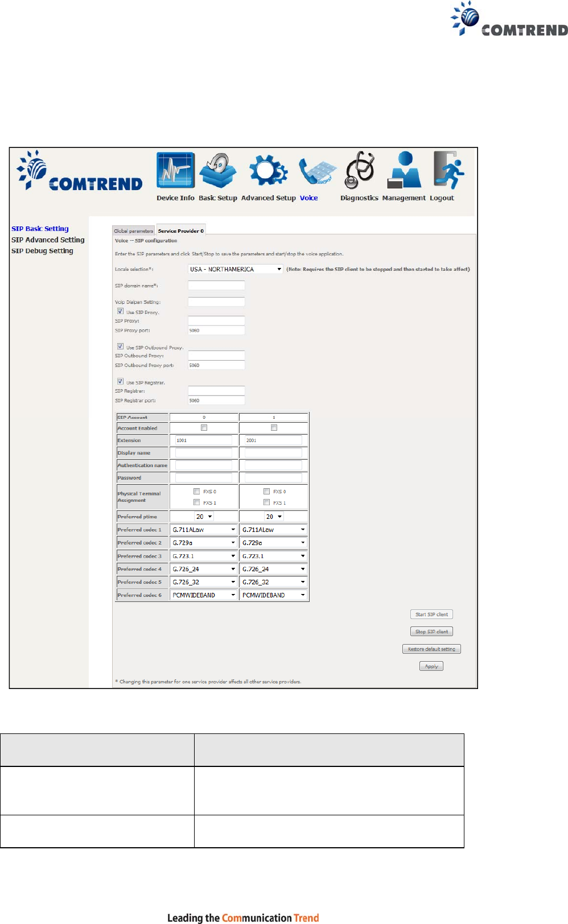Click the Comtrend logo in router page
Screen dimensions: 568x924
[80, 171]
